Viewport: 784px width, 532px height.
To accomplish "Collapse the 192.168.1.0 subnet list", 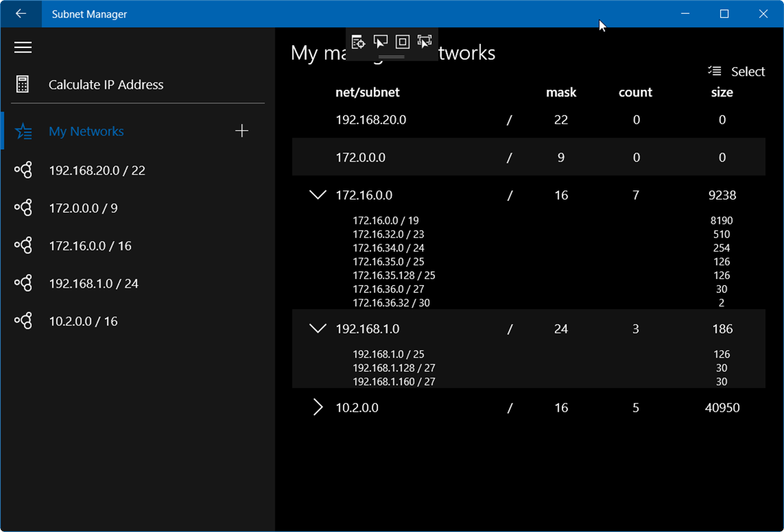I will coord(317,328).
